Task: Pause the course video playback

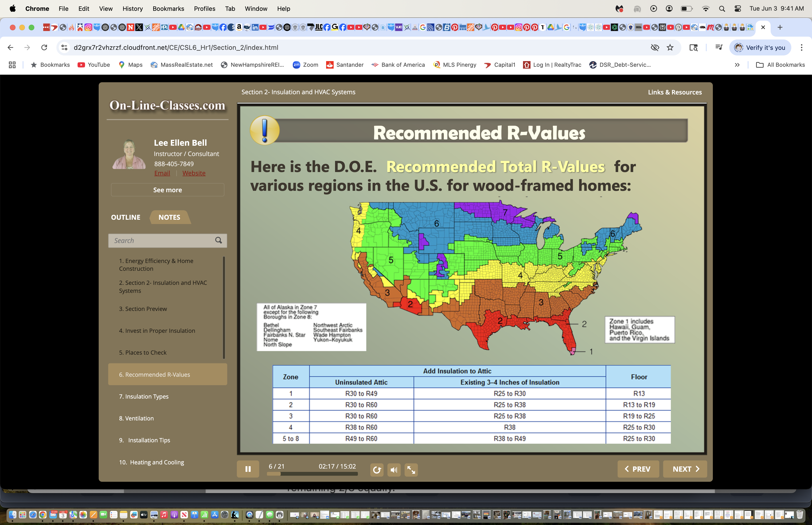Action: [x=248, y=469]
